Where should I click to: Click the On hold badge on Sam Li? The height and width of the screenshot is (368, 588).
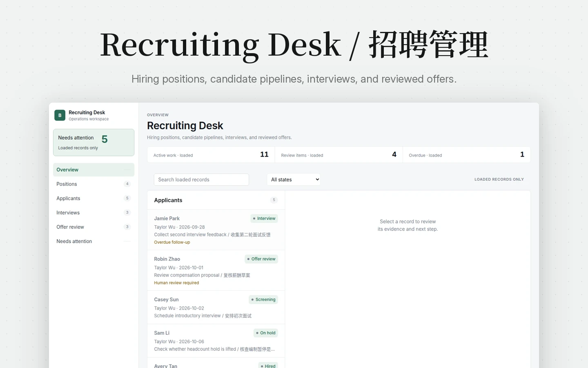266,333
